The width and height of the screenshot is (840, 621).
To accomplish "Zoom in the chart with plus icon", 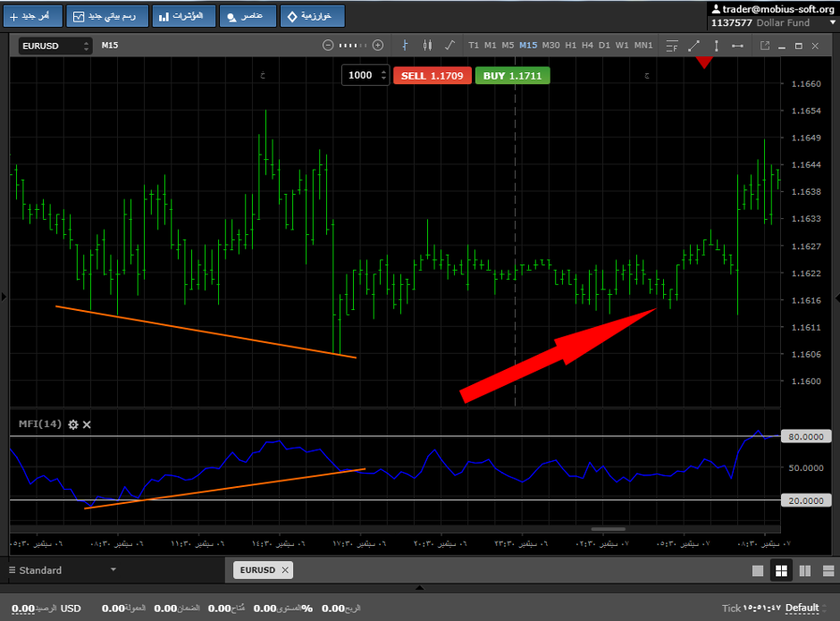I will click(378, 46).
